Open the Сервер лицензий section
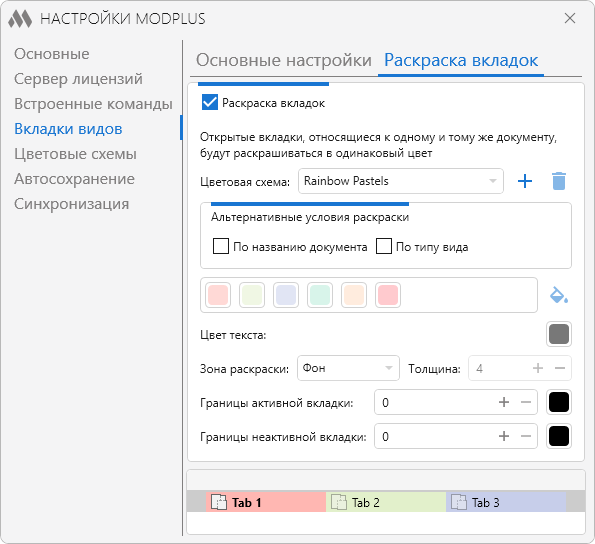Screen dimensions: 595x544 pos(79,79)
